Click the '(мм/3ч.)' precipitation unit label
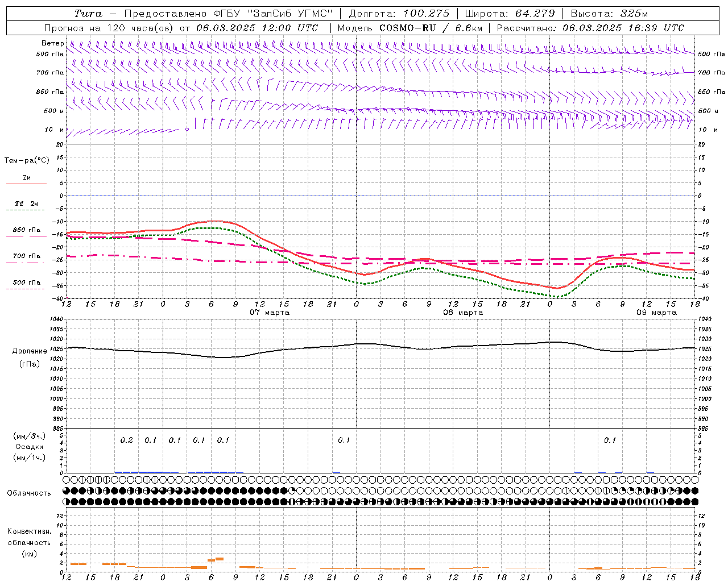728x582 pixels. [30, 436]
